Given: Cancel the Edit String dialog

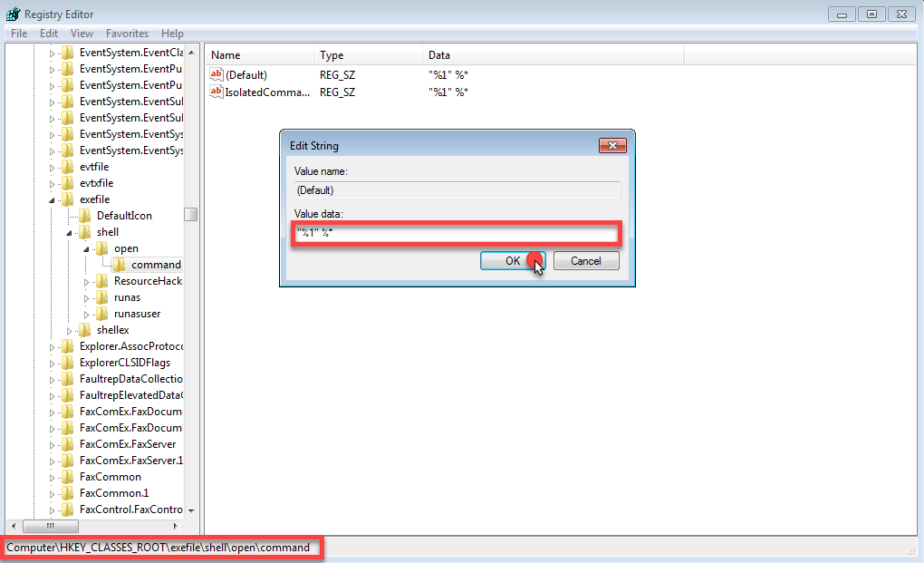Looking at the screenshot, I should [585, 261].
